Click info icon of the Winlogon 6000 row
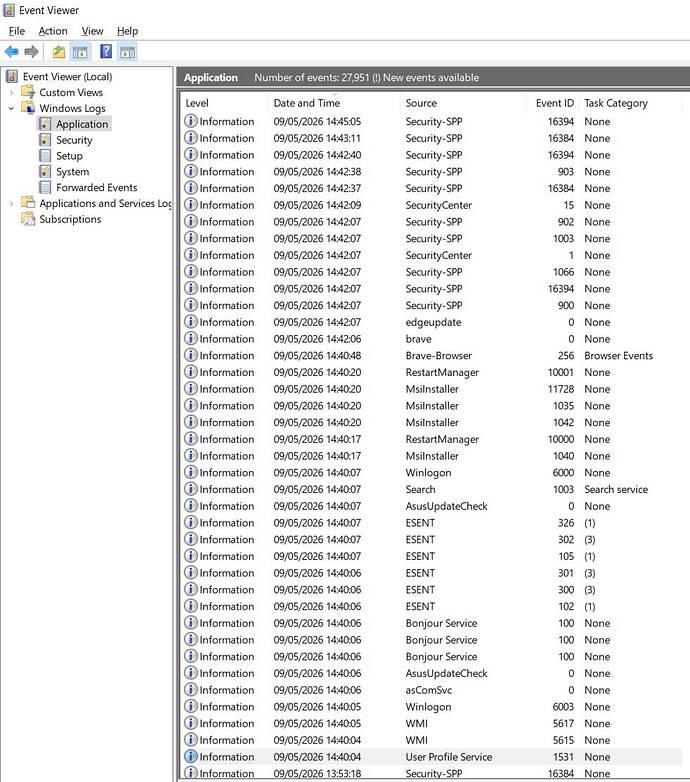Viewport: 690px width, 782px height. point(190,472)
